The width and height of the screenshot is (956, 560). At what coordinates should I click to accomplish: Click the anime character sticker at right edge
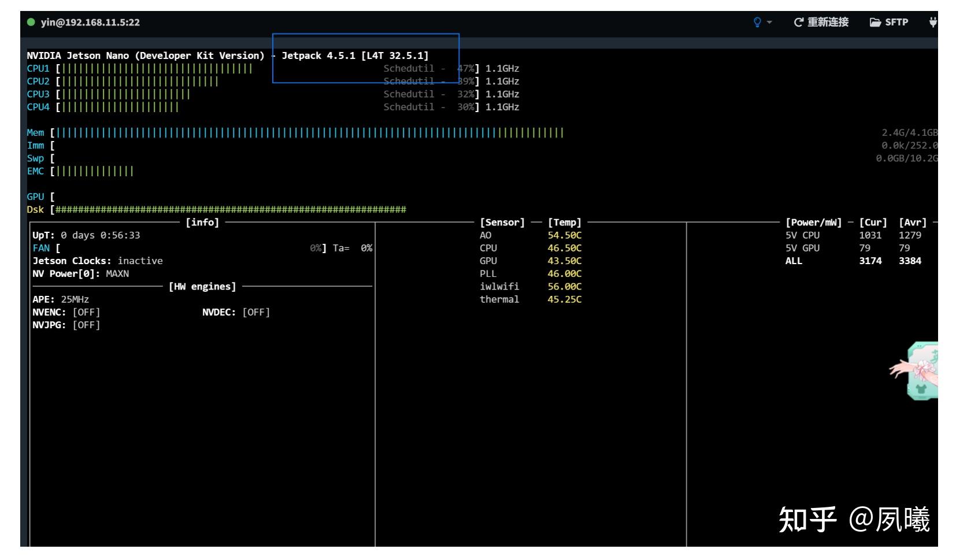coord(914,370)
